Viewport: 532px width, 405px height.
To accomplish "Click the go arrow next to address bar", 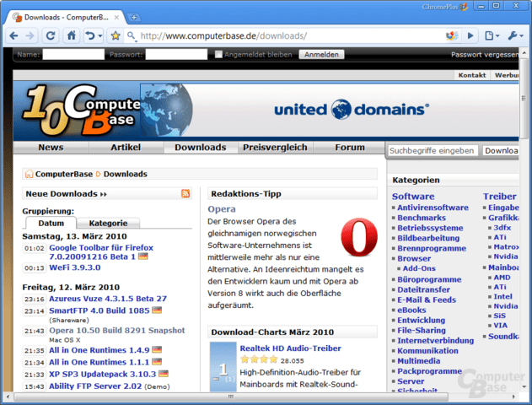I will click(470, 35).
